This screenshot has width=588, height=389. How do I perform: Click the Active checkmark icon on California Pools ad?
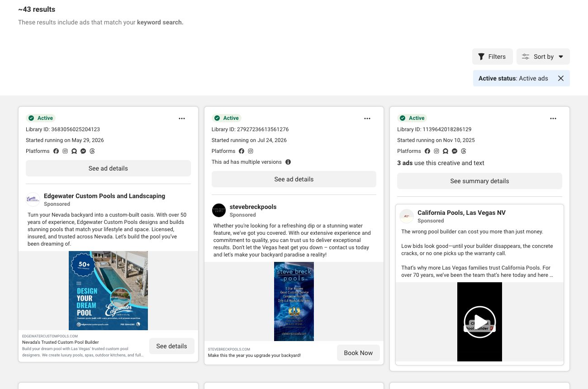pos(403,118)
